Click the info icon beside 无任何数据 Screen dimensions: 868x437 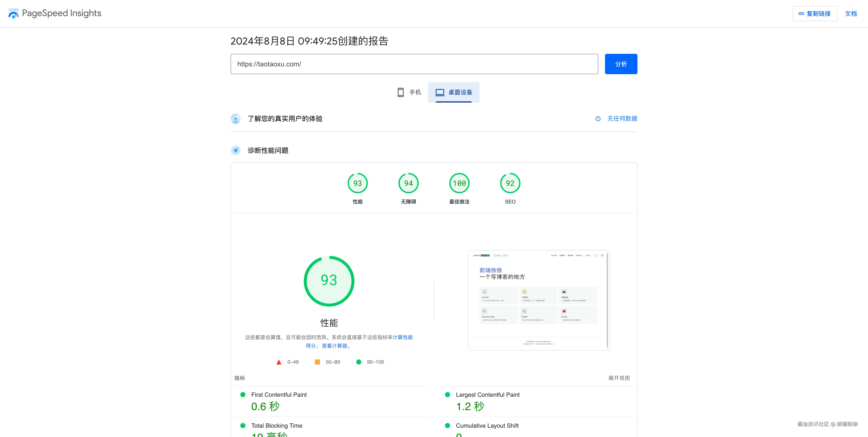click(x=598, y=119)
